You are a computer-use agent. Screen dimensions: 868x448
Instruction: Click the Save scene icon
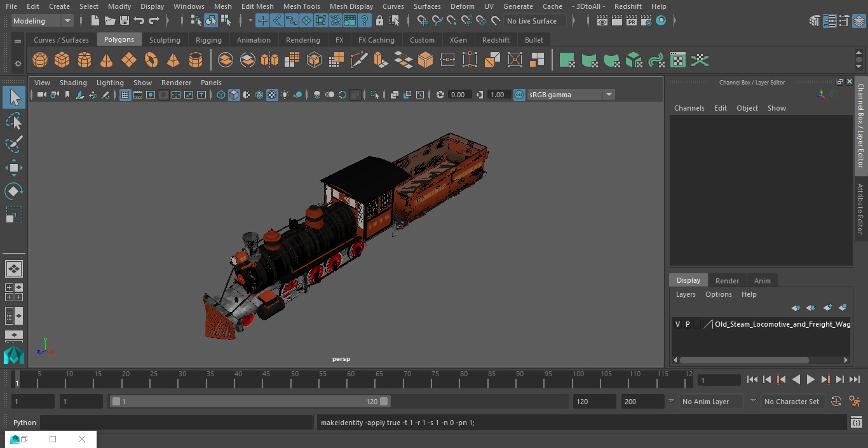125,21
